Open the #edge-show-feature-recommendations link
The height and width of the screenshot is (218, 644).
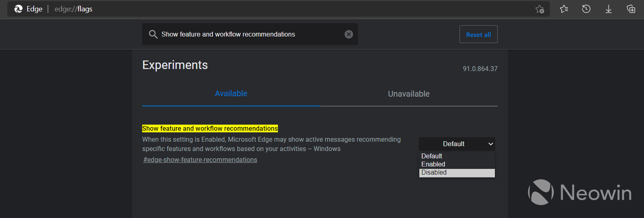(200, 160)
